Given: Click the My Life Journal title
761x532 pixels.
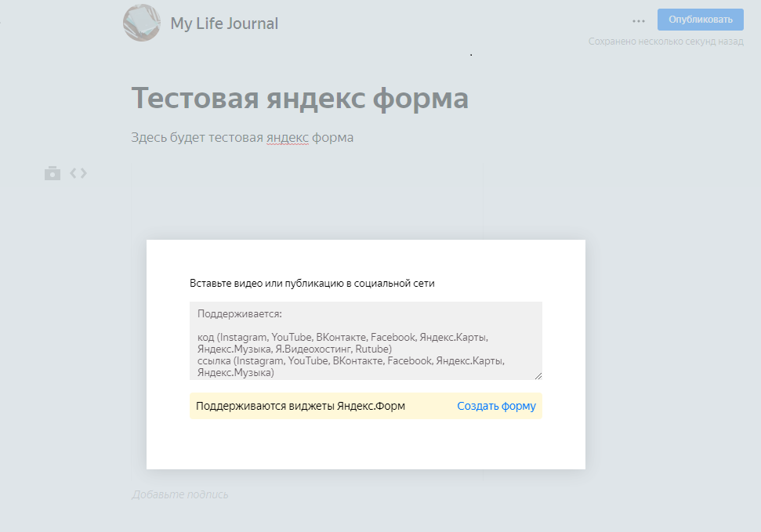Looking at the screenshot, I should point(224,24).
